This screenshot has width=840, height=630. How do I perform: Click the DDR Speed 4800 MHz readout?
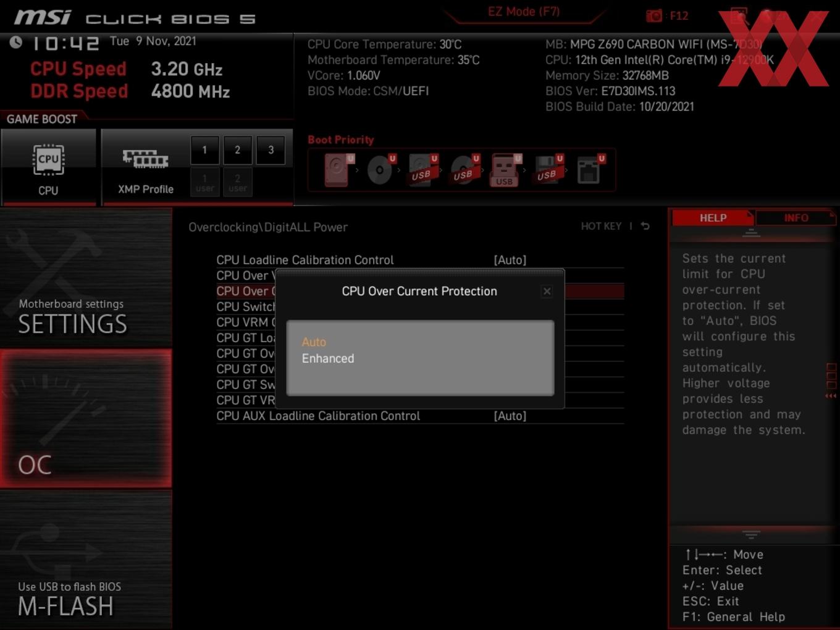130,91
